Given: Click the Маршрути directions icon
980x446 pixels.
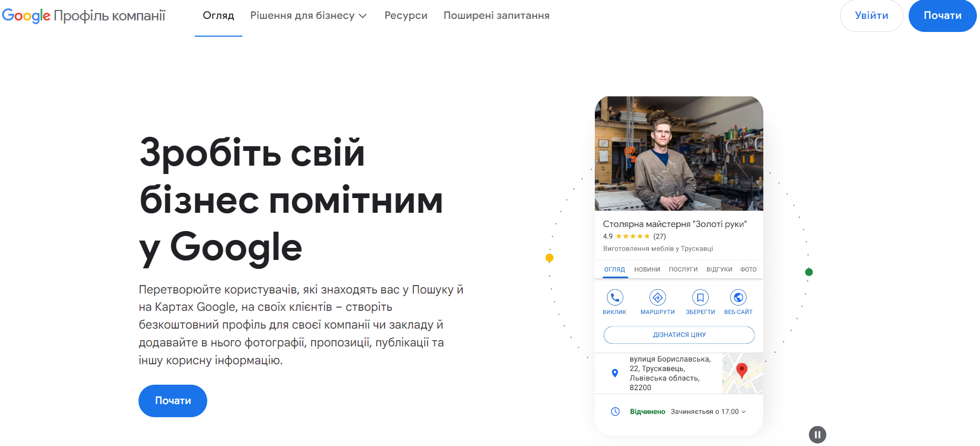Looking at the screenshot, I should [x=657, y=298].
